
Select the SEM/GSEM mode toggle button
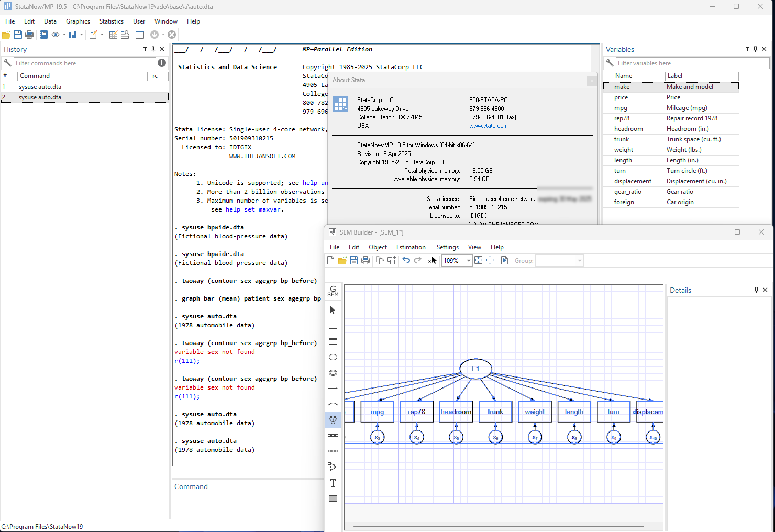click(x=333, y=291)
